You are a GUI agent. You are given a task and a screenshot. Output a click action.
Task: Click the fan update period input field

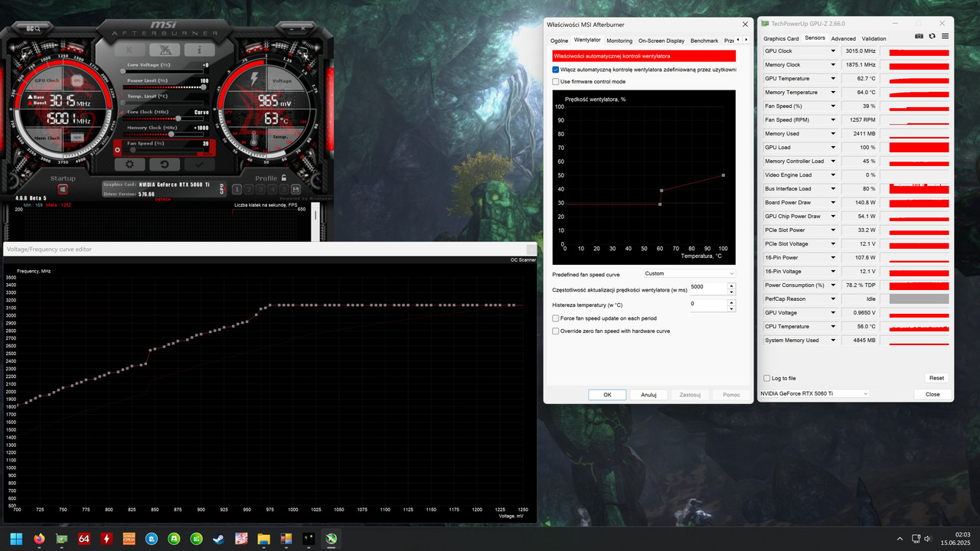coord(707,289)
